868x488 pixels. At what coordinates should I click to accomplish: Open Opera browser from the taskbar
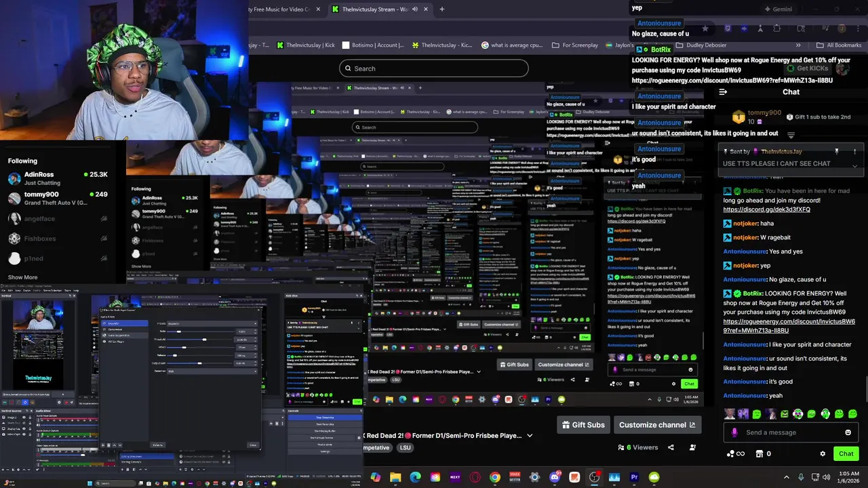(475, 477)
